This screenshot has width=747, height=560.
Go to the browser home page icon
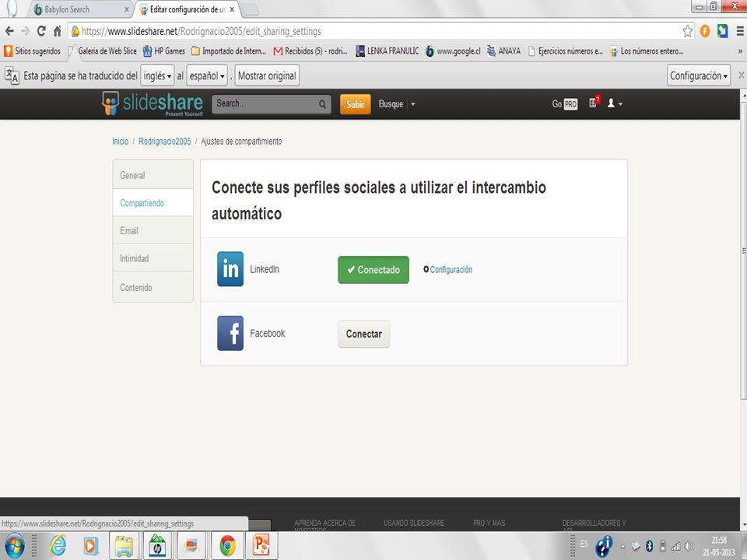point(57,31)
